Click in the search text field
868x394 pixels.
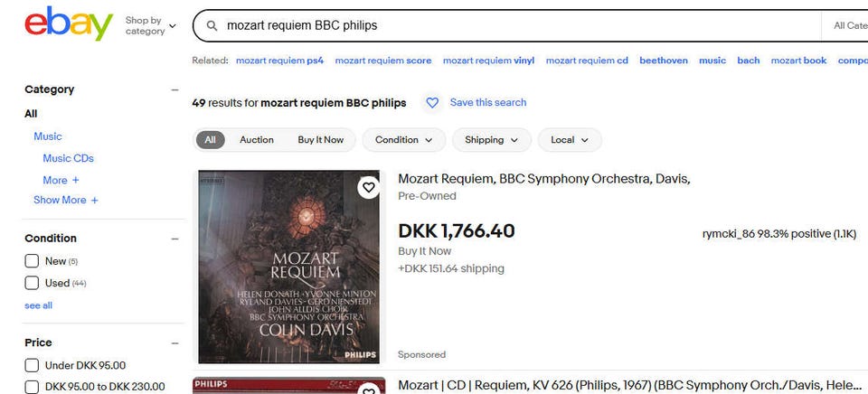515,26
